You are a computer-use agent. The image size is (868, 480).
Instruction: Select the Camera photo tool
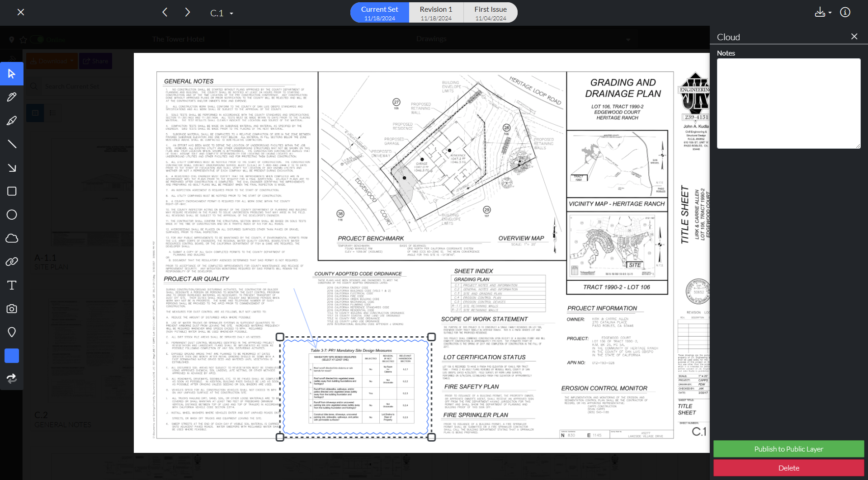(12, 309)
